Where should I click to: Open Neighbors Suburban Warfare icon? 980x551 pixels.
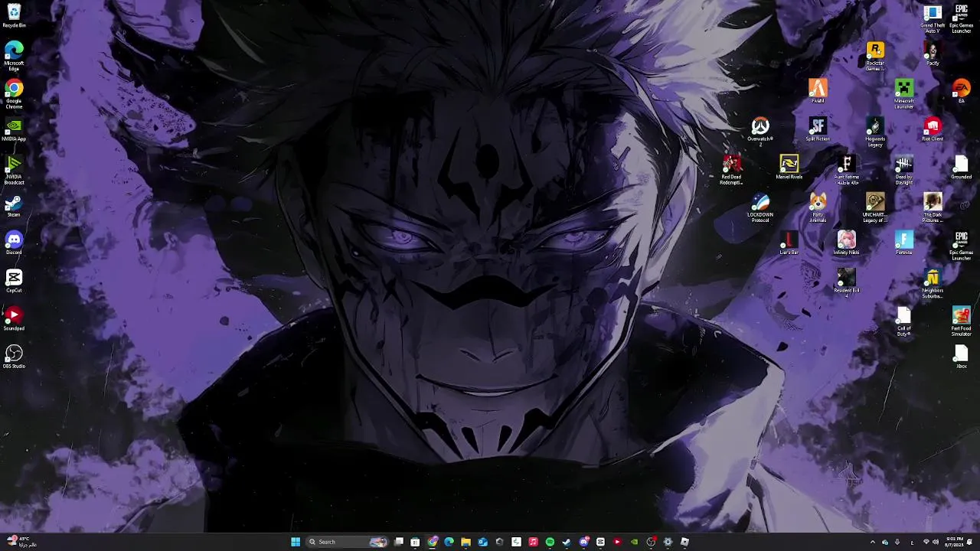tap(933, 284)
